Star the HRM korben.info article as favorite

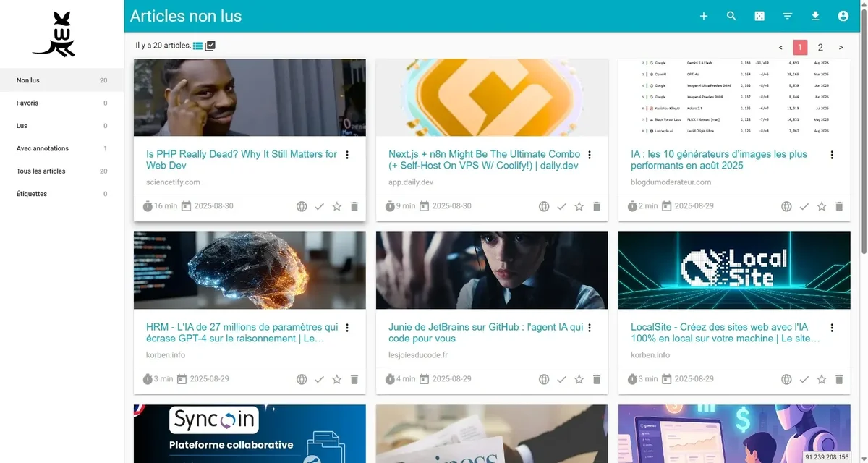(x=336, y=379)
